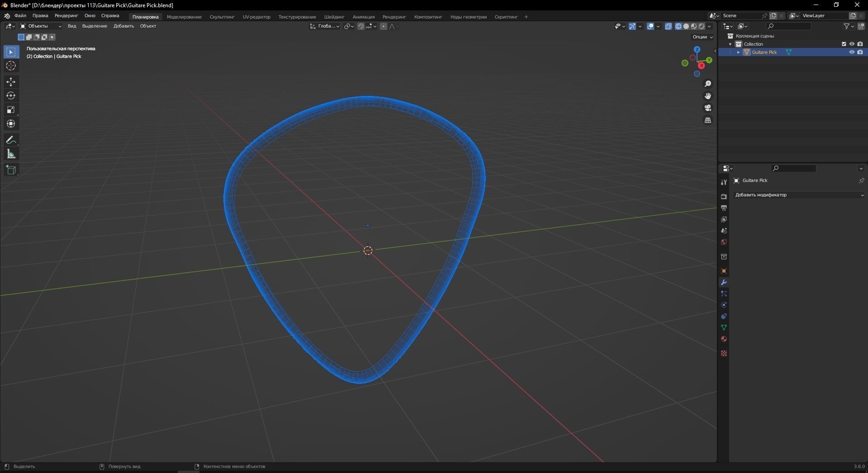
Task: Switch to rendered viewport shading
Action: tap(702, 26)
